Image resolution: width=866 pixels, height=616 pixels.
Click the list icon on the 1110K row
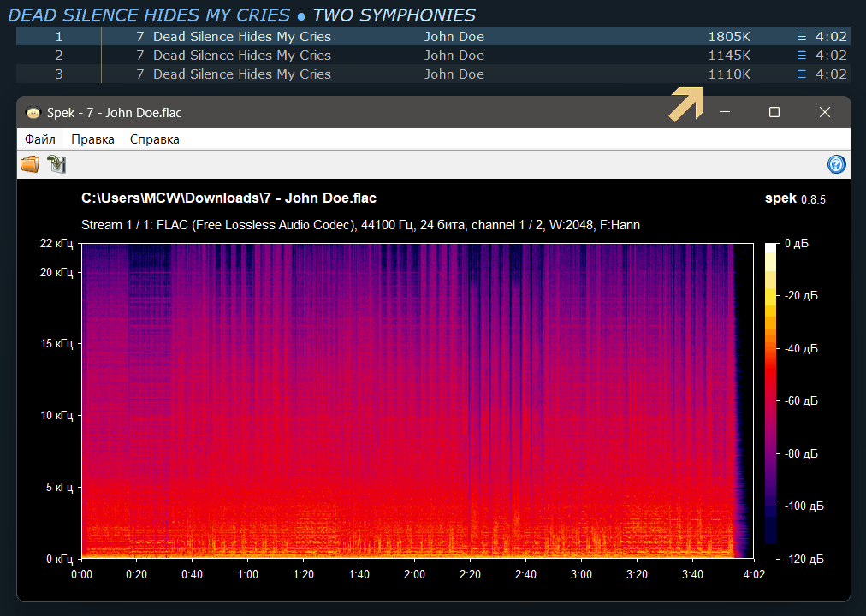click(x=801, y=74)
